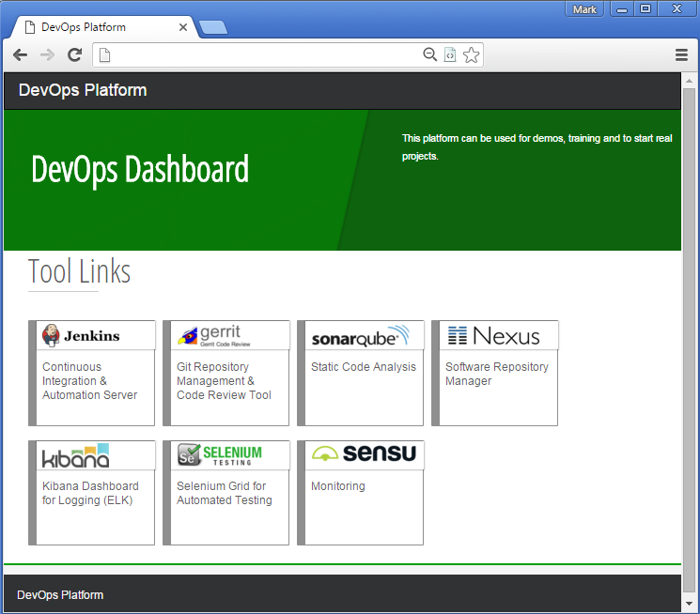
Task: Maximize the browser window
Action: tap(646, 9)
